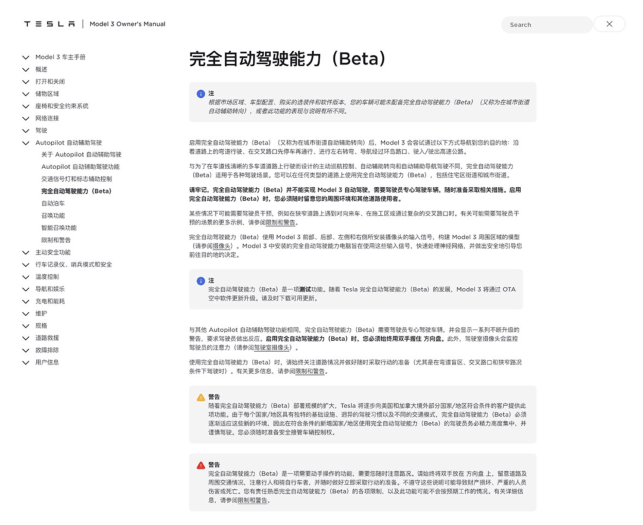The height and width of the screenshot is (525, 643).
Task: Click the 维护 sidebar label
Action: click(41, 313)
